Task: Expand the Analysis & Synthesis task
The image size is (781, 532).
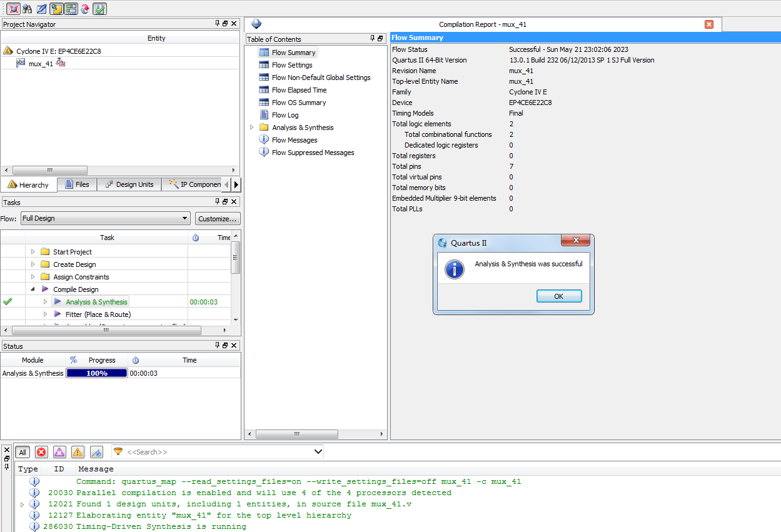Action: (45, 302)
